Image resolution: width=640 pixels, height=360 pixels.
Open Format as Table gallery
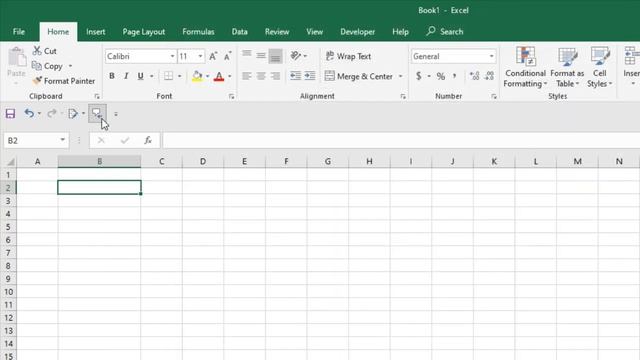pos(567,67)
